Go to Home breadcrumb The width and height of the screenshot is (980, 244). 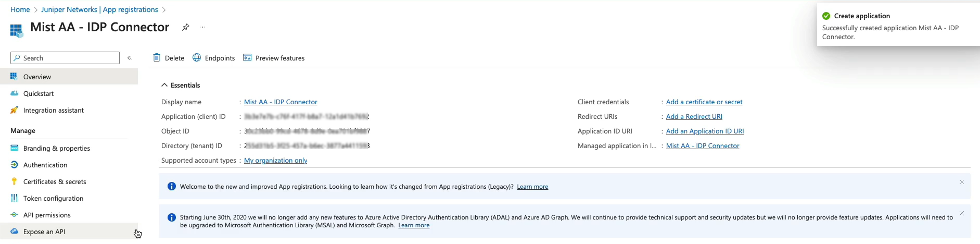click(x=20, y=9)
